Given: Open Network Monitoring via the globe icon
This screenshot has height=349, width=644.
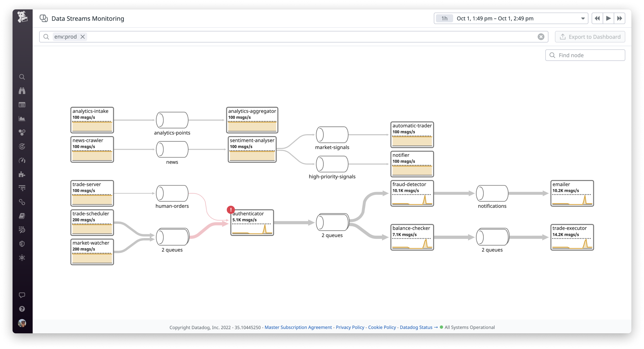Looking at the screenshot, I should (x=22, y=258).
